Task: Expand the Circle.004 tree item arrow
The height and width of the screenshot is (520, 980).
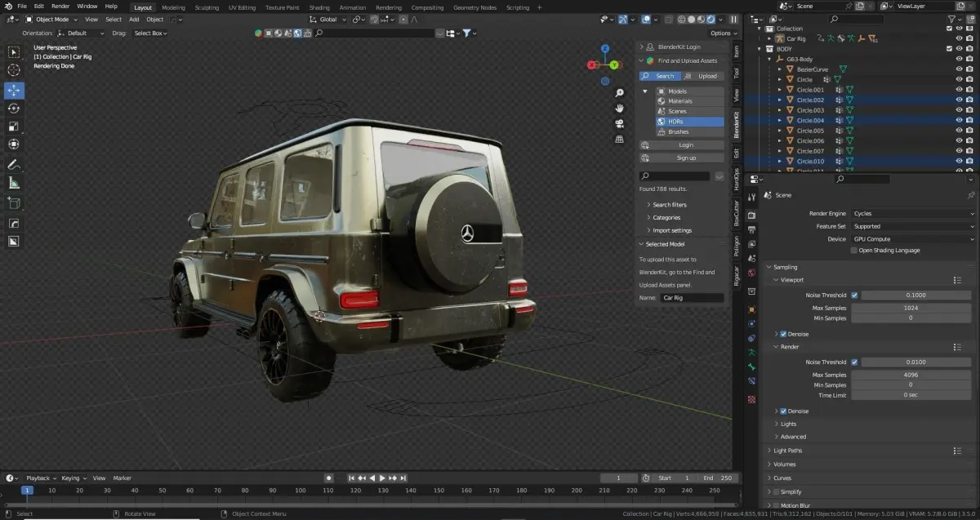Action: tap(780, 120)
